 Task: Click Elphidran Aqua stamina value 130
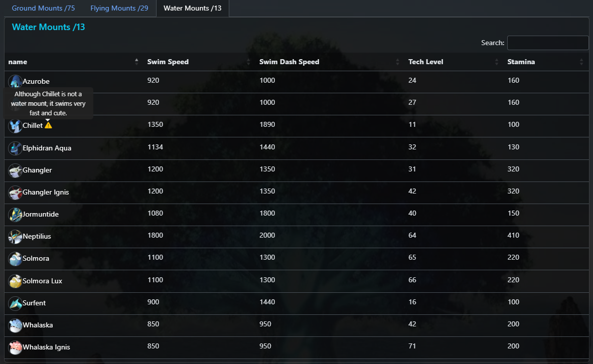pos(513,147)
